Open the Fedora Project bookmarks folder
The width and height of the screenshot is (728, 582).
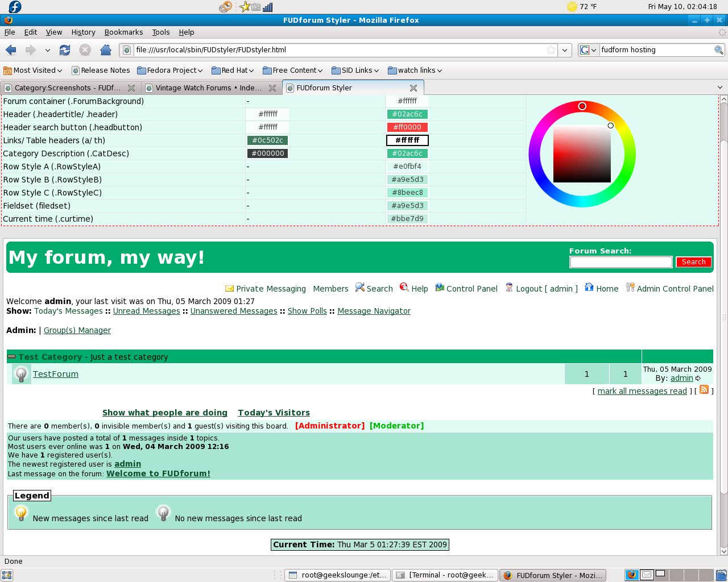click(170, 70)
